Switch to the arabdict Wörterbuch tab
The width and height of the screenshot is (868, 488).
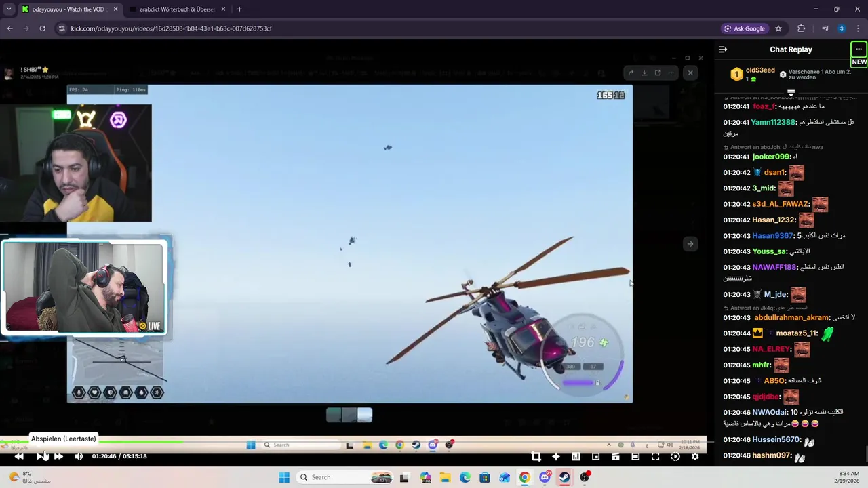(178, 9)
